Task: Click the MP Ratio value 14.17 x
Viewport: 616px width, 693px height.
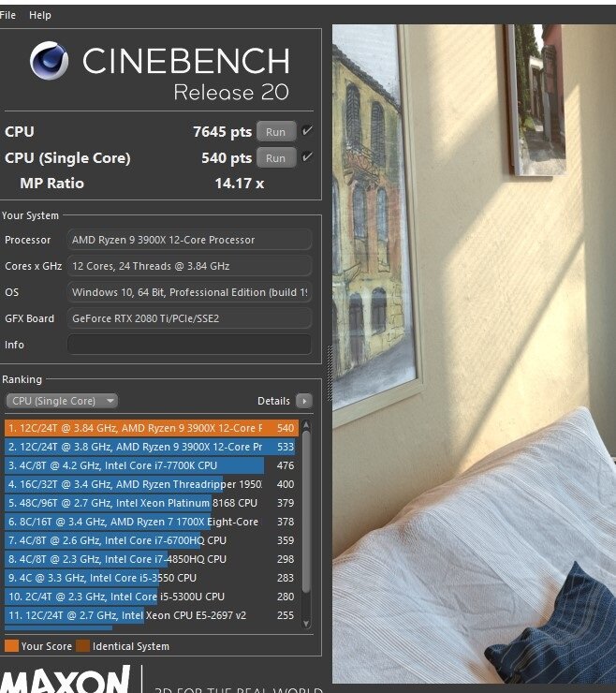Action: 239,184
